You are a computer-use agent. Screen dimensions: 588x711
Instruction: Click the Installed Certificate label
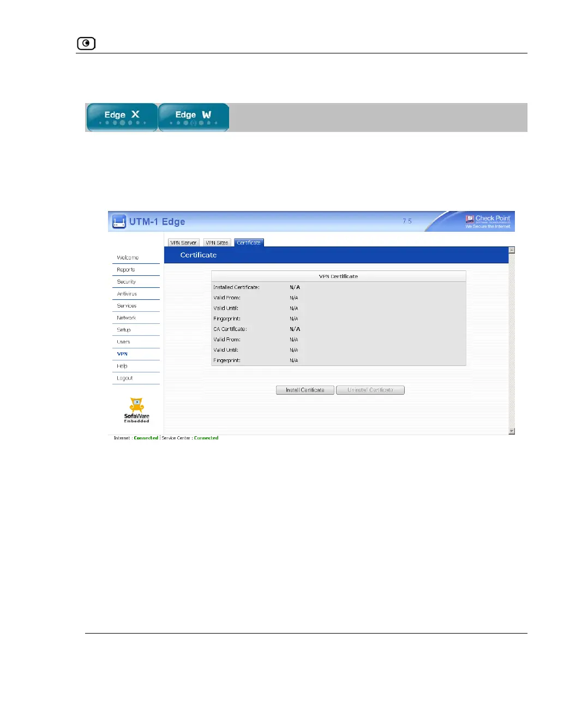[236, 287]
